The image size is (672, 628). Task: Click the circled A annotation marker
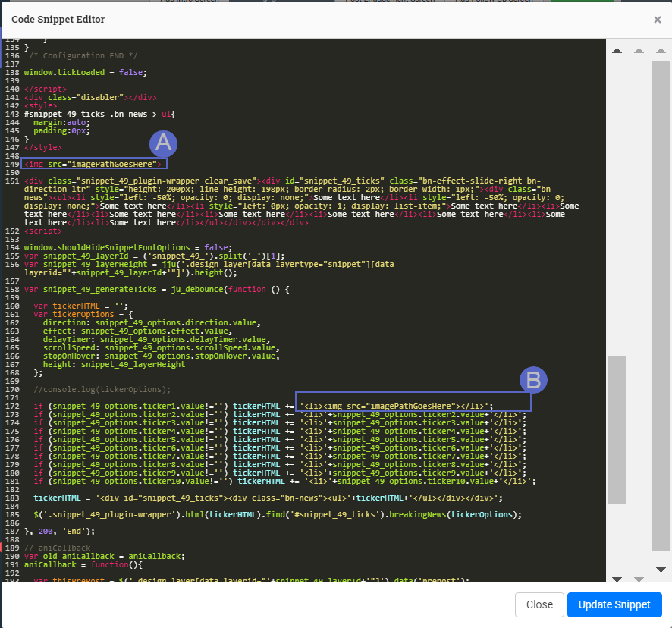coord(163,143)
